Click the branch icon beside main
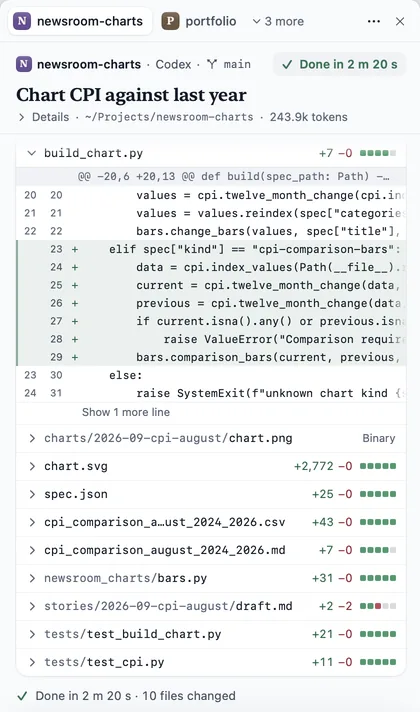This screenshot has width=420, height=712. pyautogui.click(x=212, y=64)
